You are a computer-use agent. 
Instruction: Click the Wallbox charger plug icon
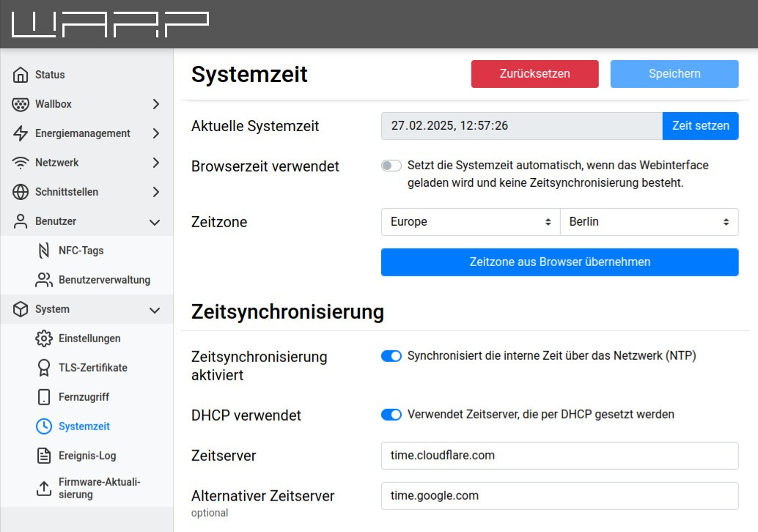point(21,104)
